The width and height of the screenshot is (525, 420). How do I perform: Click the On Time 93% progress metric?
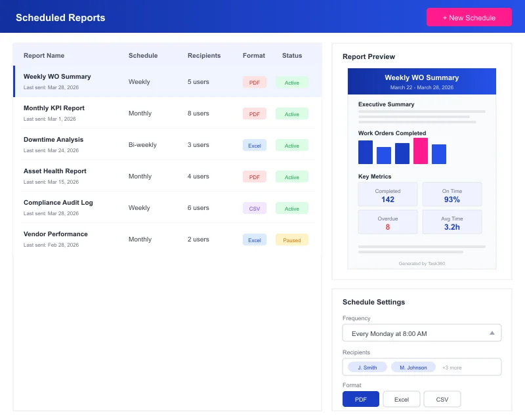pyautogui.click(x=452, y=193)
